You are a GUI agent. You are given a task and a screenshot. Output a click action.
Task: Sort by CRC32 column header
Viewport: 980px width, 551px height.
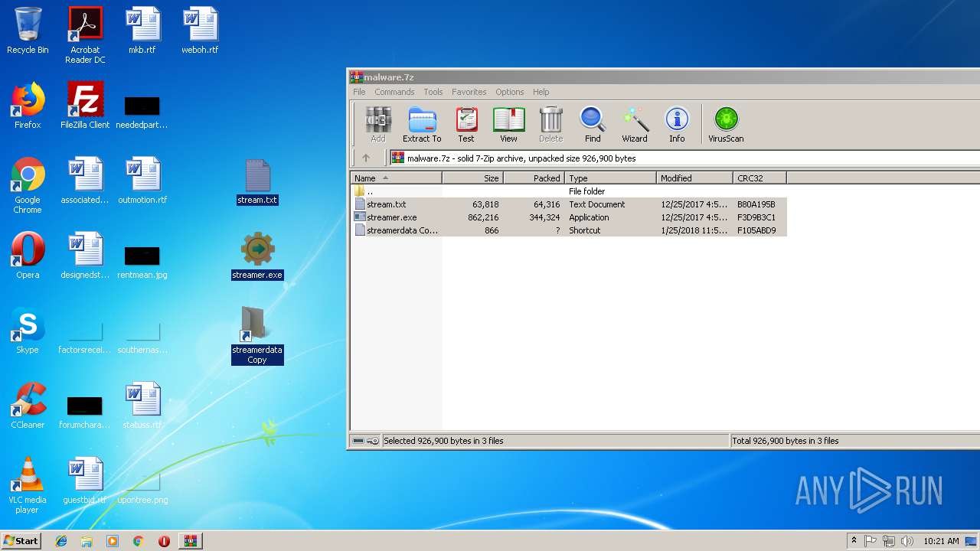[x=759, y=178]
